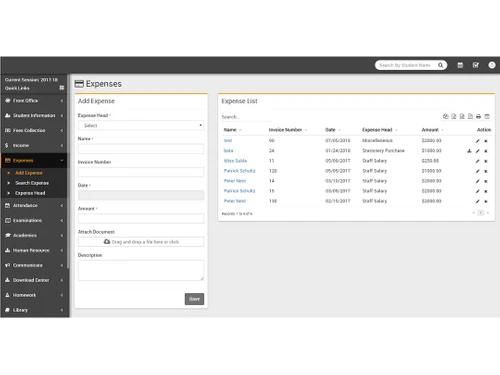
Task: Edit the invoice 120 Patrick Schultz row
Action: (477, 171)
